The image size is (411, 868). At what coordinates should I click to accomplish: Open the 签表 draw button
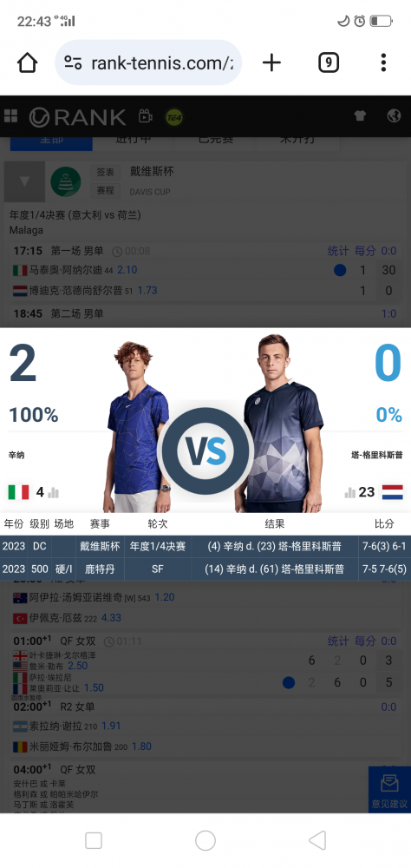click(105, 172)
